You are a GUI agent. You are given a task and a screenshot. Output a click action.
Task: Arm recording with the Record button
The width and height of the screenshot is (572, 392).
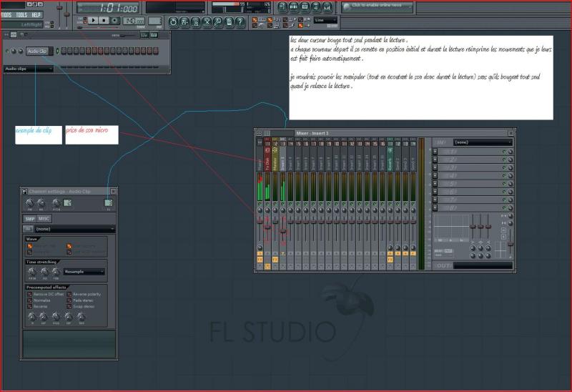tap(115, 21)
